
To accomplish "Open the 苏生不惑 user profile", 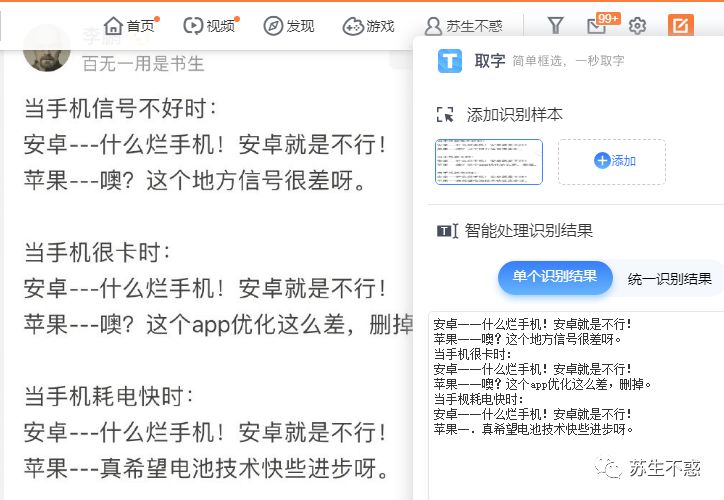I will click(464, 26).
